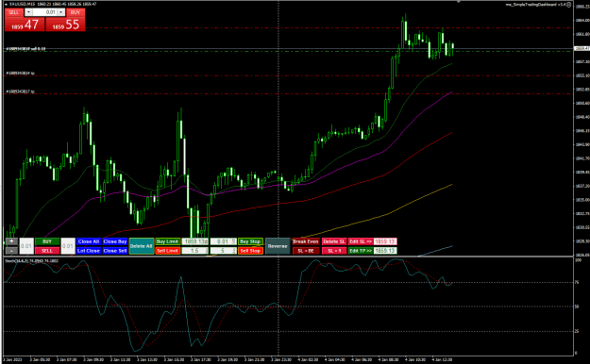Click the Close Sell button

(x=115, y=251)
